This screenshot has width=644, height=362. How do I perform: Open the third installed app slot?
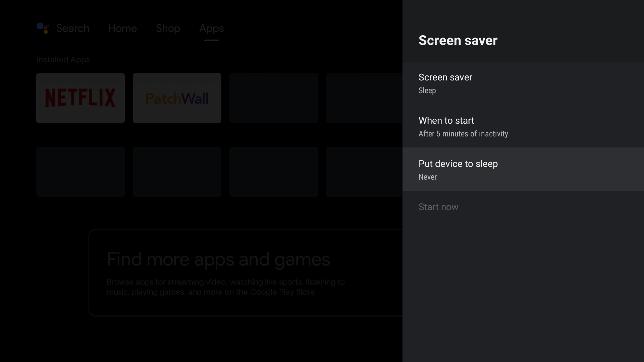point(274,98)
